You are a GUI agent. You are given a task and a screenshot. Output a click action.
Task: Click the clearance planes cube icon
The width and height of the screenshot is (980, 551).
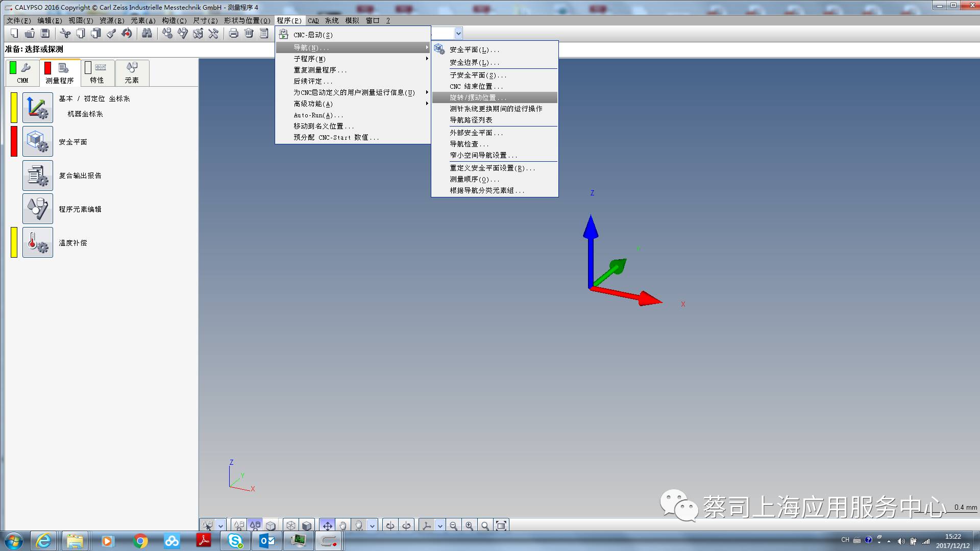tap(38, 142)
